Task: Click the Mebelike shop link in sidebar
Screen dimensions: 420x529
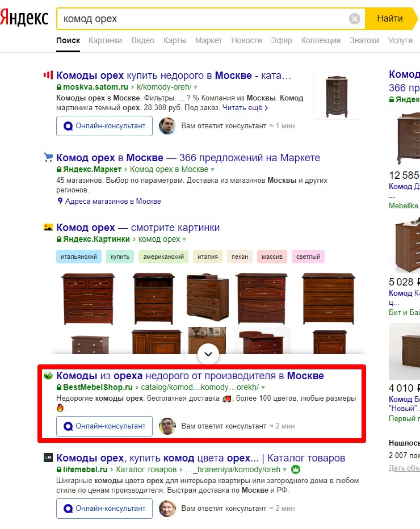Action: [404, 205]
